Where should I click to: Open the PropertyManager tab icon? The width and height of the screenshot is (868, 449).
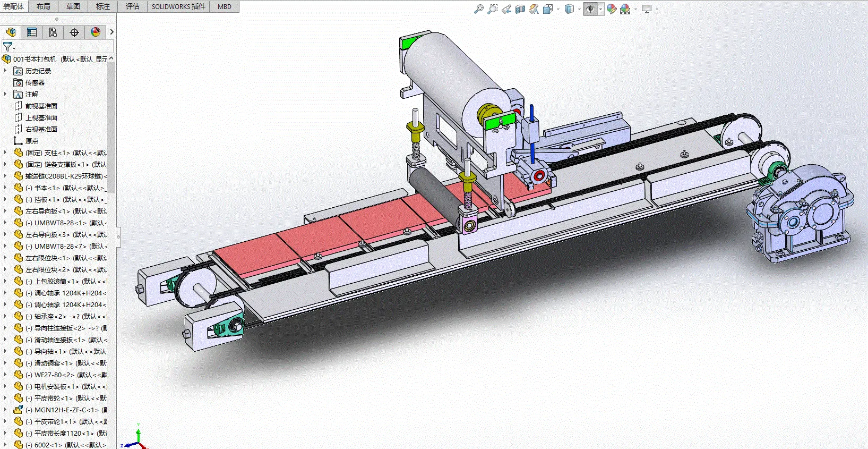pyautogui.click(x=32, y=32)
